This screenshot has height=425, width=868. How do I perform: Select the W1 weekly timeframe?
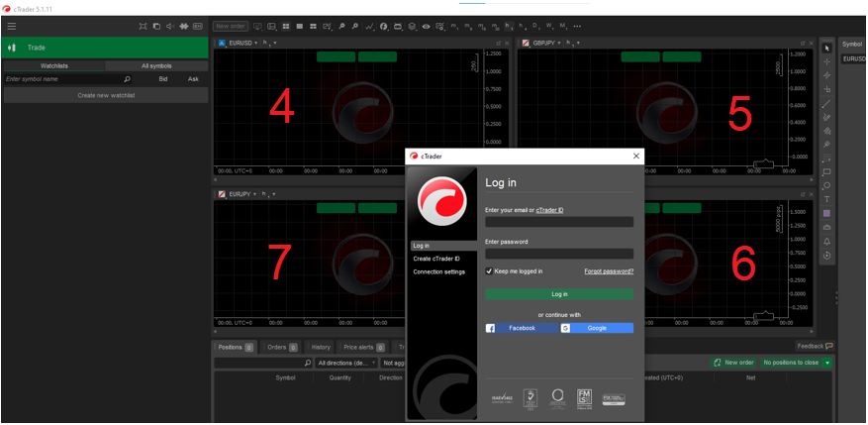549,26
